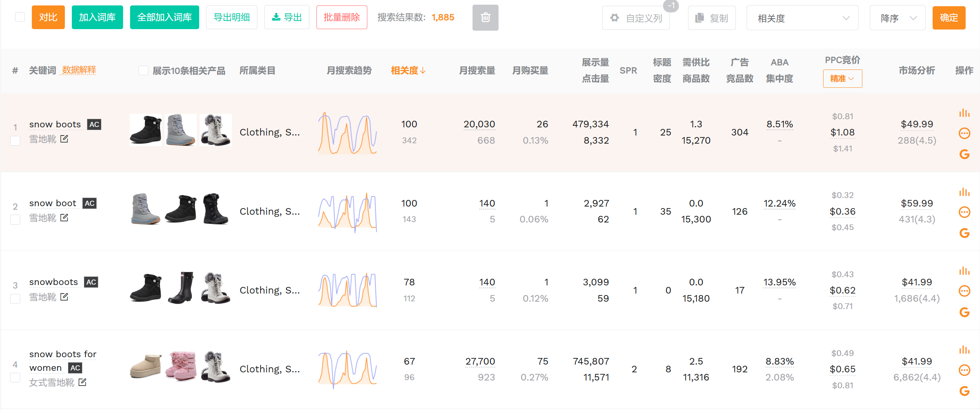The width and height of the screenshot is (980, 410).
Task: Click Google search icon for snow boot row
Action: point(964,233)
